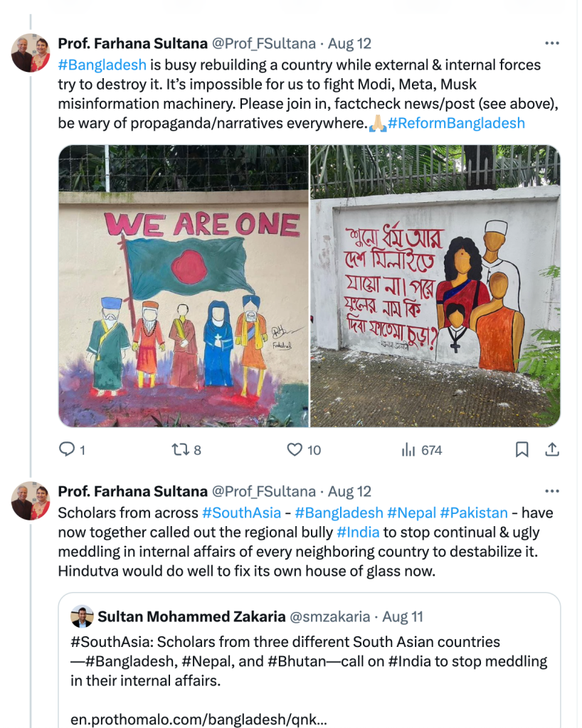Image resolution: width=582 pixels, height=728 pixels.
Task: Click Sultan Mohammed Zakaria's small avatar
Action: point(83,616)
